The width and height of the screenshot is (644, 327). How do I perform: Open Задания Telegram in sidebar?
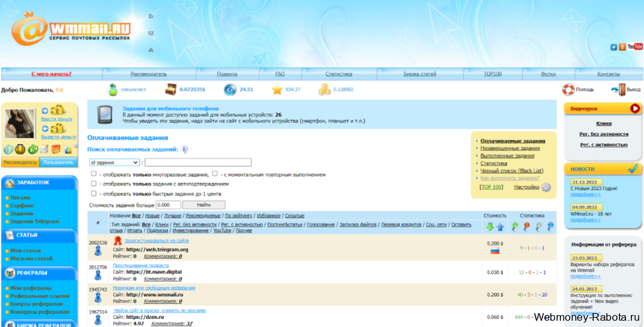(35, 221)
